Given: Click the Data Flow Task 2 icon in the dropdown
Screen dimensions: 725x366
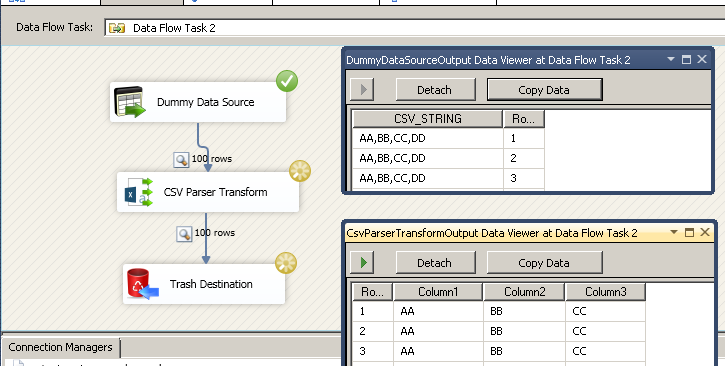Looking at the screenshot, I should point(117,28).
